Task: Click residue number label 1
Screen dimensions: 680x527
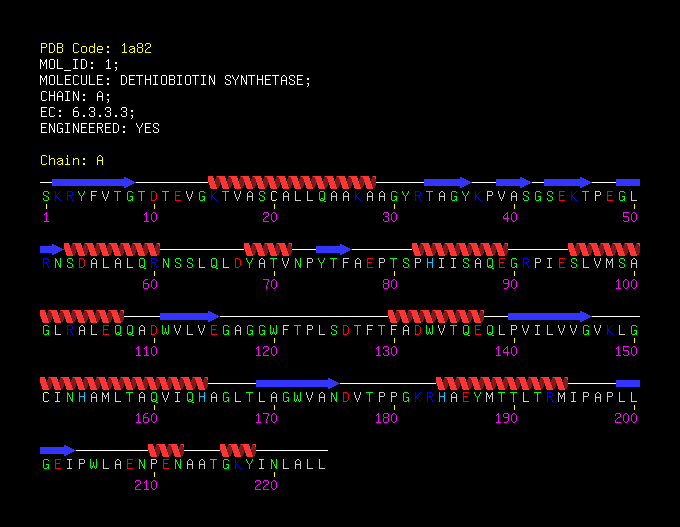Action: point(46,217)
